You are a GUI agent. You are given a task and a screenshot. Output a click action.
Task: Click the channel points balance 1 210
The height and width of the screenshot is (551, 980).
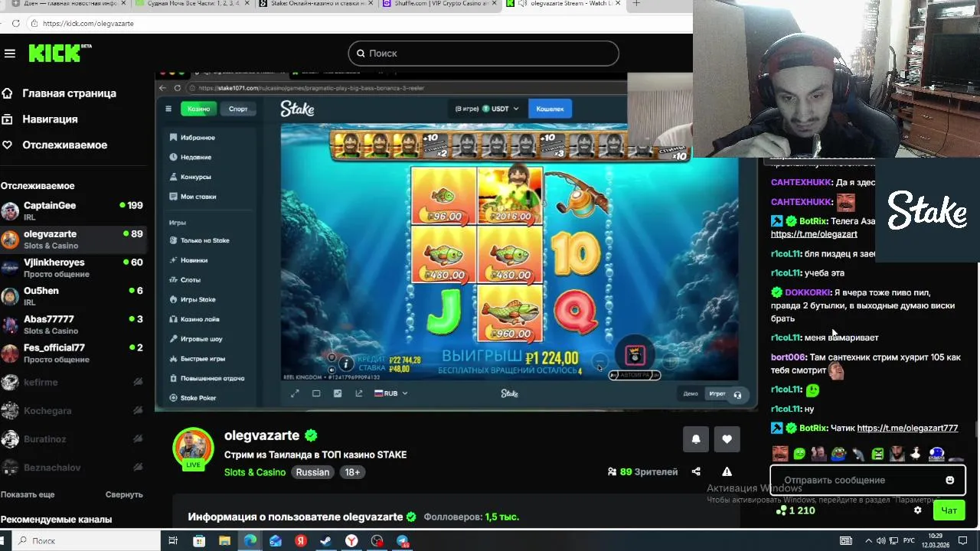[x=795, y=510]
